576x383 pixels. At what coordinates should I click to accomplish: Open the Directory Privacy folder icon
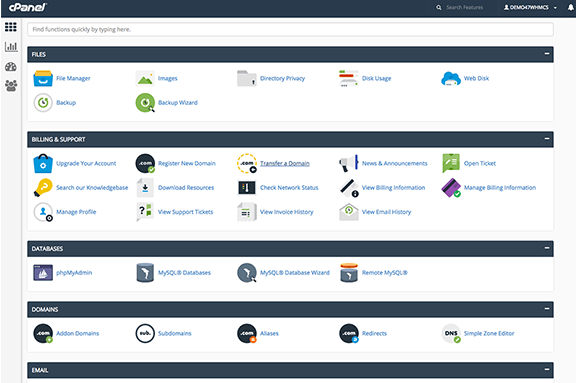click(x=247, y=78)
